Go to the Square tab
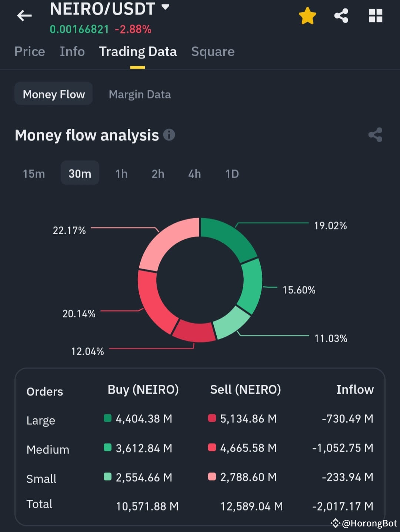Image resolution: width=400 pixels, height=532 pixels. pyautogui.click(x=213, y=52)
